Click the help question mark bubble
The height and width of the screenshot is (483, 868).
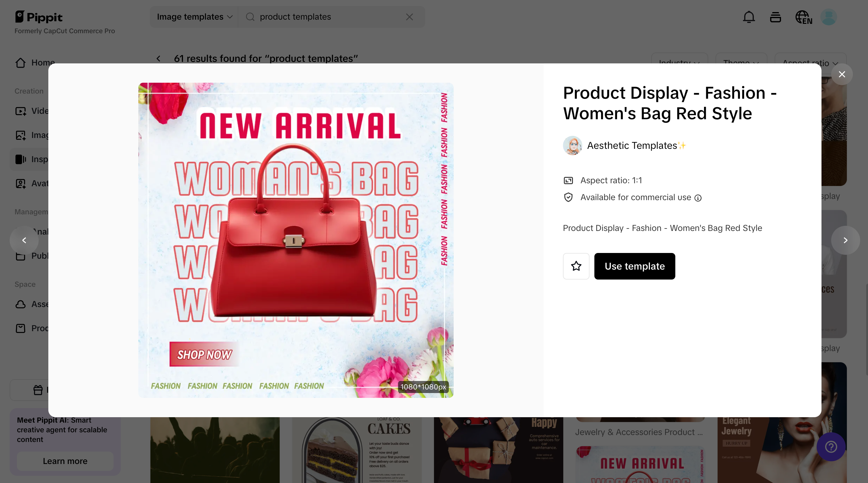[x=831, y=447]
